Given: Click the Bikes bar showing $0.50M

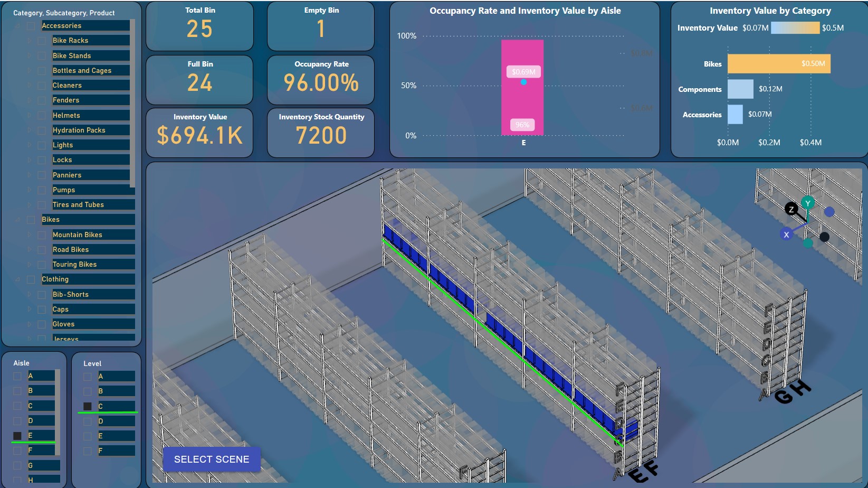Looking at the screenshot, I should click(778, 63).
